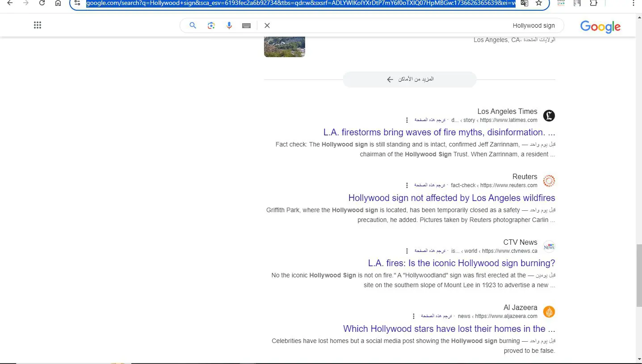The height and width of the screenshot is (364, 642).
Task: Clear the search box text
Action: (x=267, y=25)
